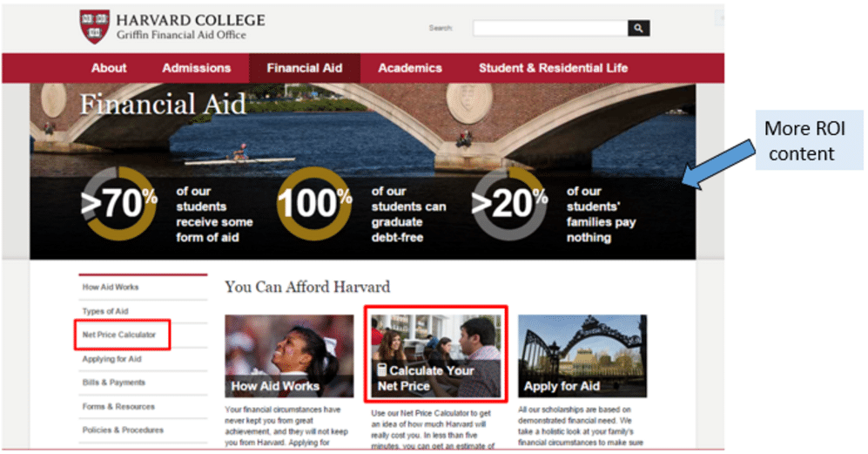
Task: Open Student & Residential Life menu
Action: (x=553, y=68)
